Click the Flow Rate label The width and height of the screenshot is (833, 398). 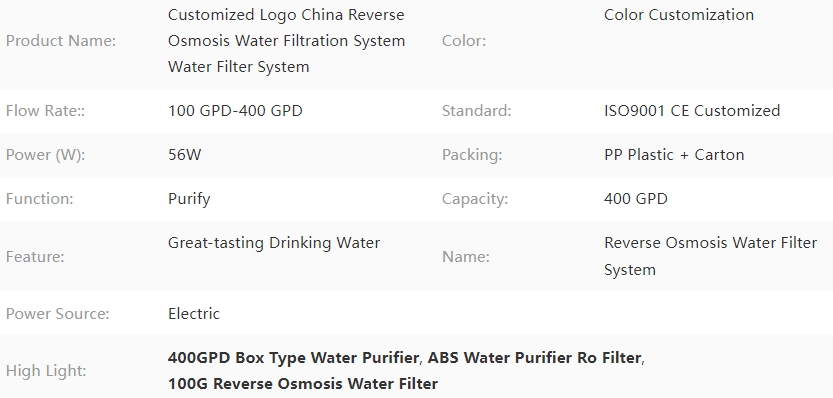pyautogui.click(x=45, y=111)
